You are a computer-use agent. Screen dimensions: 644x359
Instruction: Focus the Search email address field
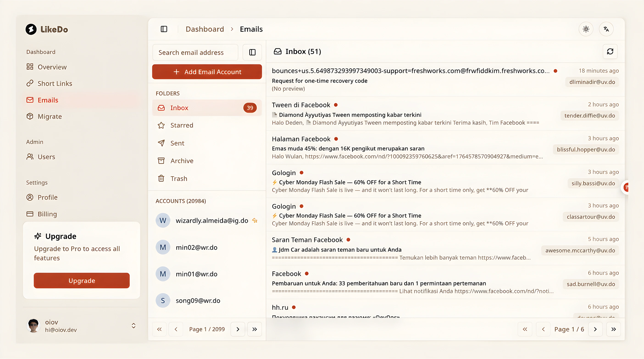[x=195, y=52]
